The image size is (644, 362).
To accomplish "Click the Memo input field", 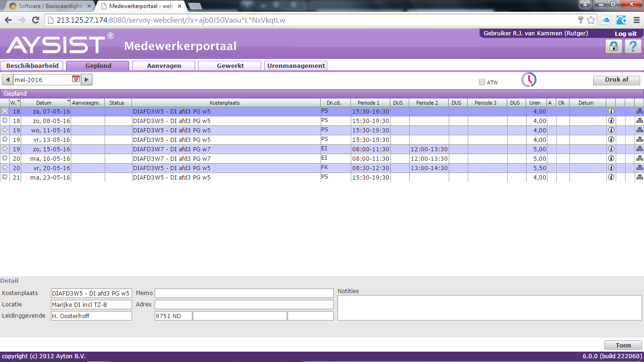I will click(x=244, y=293).
